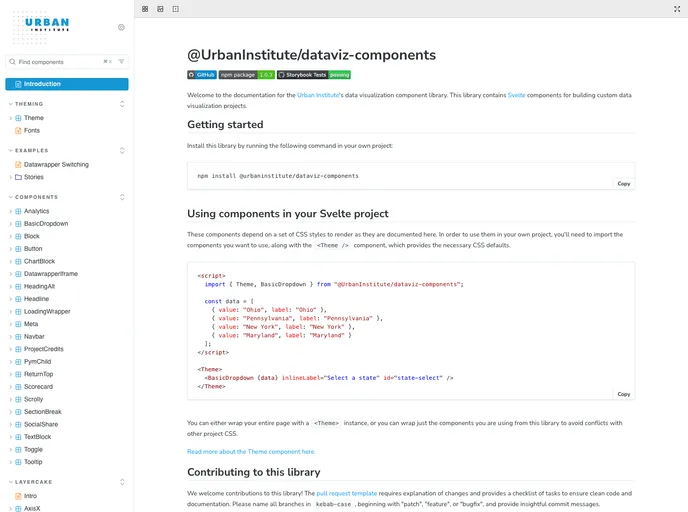This screenshot has width=688, height=512.
Task: Open the Fonts docs page
Action: pyautogui.click(x=32, y=130)
